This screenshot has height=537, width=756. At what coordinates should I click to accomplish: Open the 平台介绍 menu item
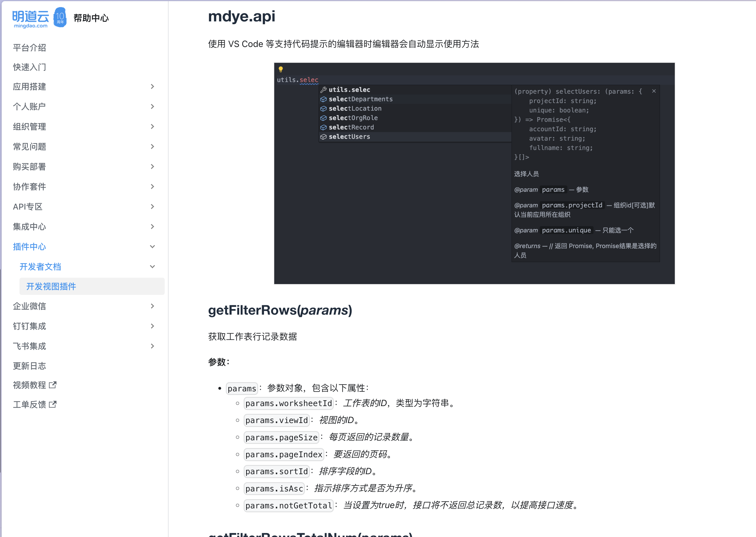pos(29,48)
